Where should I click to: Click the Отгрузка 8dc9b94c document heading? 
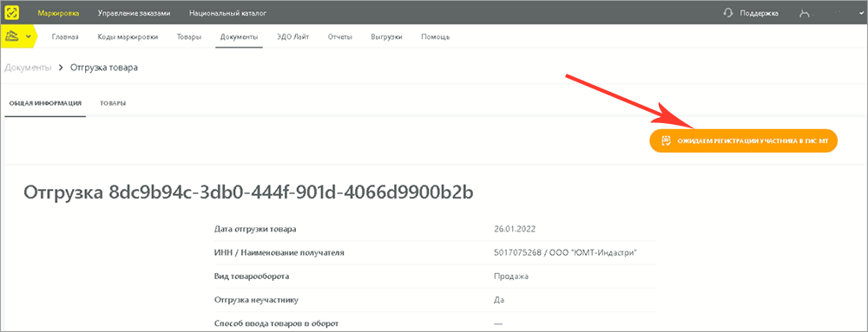click(x=248, y=192)
